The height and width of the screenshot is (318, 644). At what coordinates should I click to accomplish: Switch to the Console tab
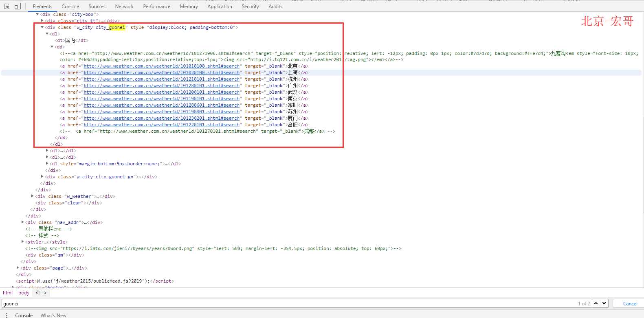(x=70, y=7)
